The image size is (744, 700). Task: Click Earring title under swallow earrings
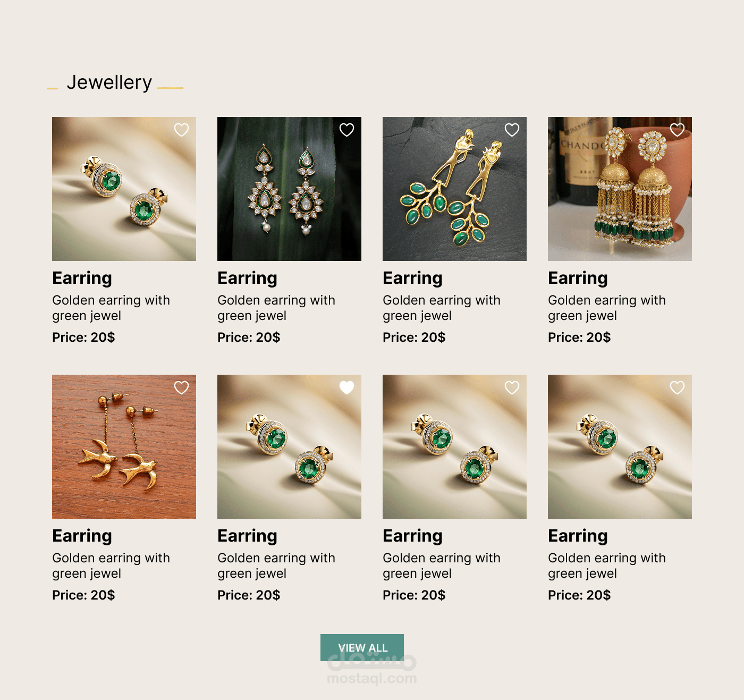tap(82, 536)
